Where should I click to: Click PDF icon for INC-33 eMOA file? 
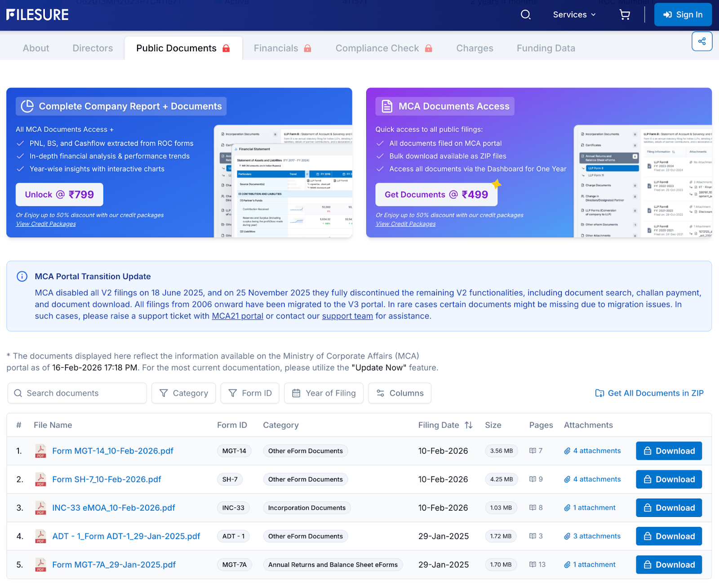40,508
